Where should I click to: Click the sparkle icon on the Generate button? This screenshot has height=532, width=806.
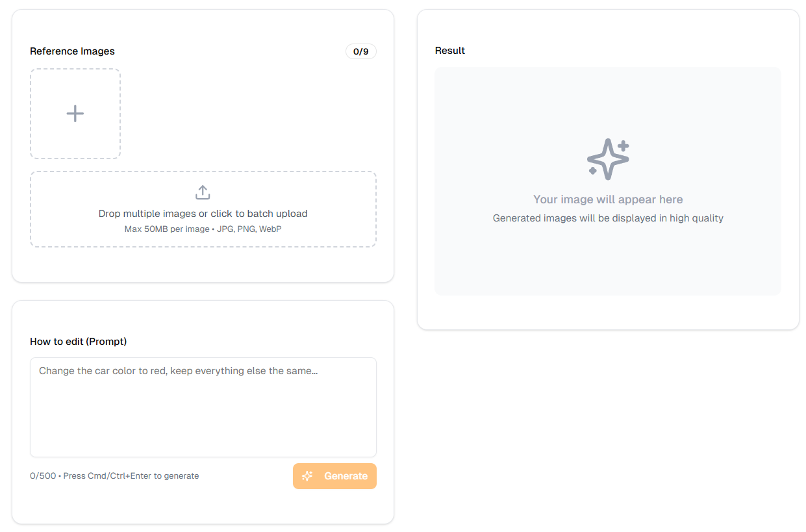(x=308, y=476)
